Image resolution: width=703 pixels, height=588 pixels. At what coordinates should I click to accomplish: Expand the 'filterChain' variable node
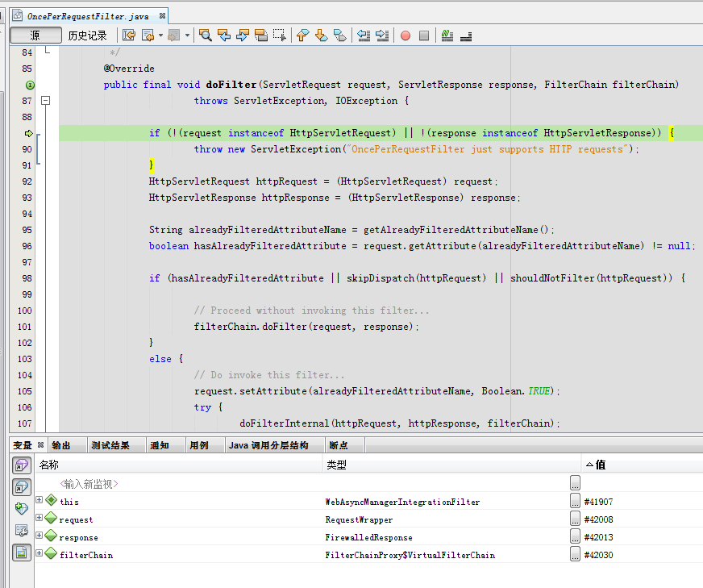(39, 553)
